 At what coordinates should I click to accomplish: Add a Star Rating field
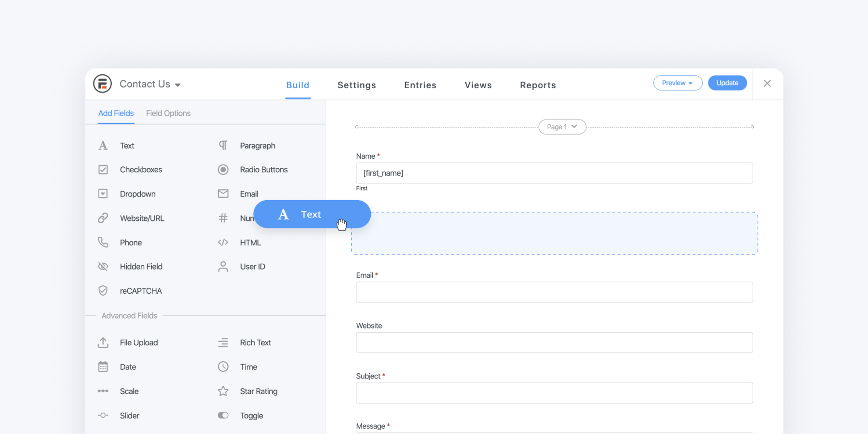coord(258,391)
